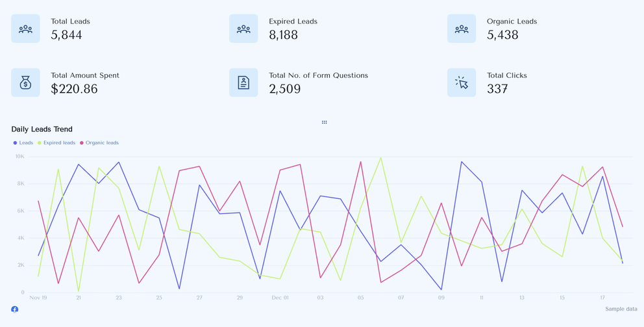Click the x-axis label 09
The height and width of the screenshot is (327, 644).
pyautogui.click(x=441, y=298)
